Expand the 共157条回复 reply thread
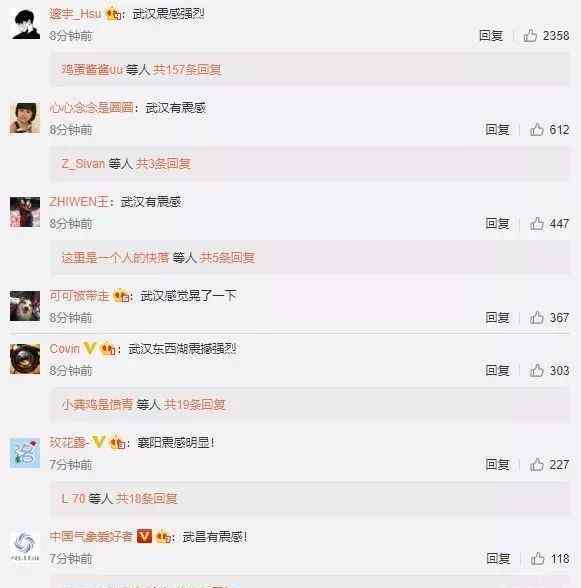The height and width of the screenshot is (588, 581). coord(187,70)
